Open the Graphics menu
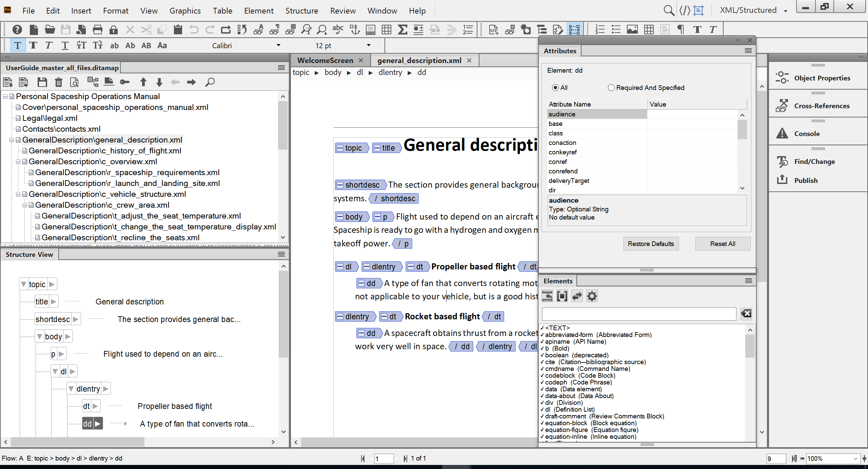 click(185, 11)
